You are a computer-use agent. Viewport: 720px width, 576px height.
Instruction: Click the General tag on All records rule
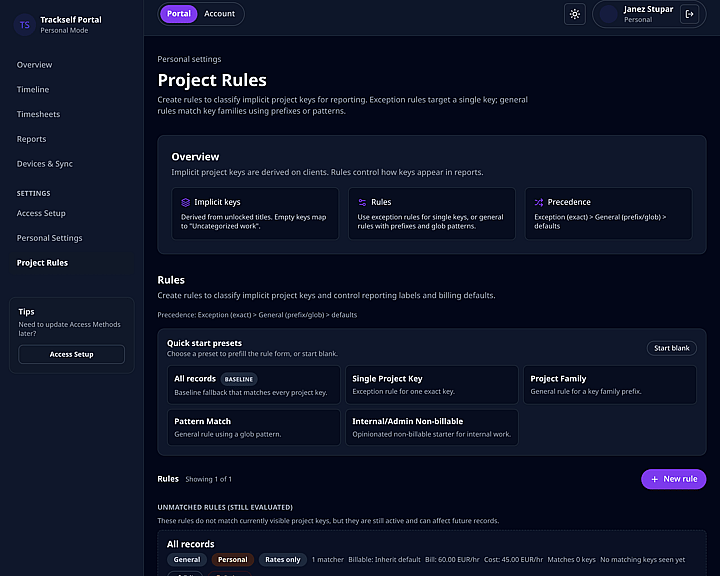(x=187, y=559)
